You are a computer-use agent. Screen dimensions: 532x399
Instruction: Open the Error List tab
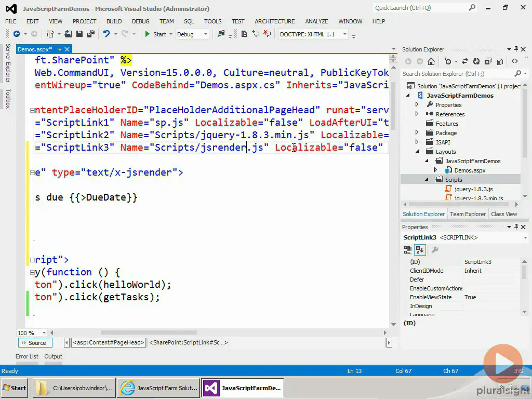click(27, 356)
